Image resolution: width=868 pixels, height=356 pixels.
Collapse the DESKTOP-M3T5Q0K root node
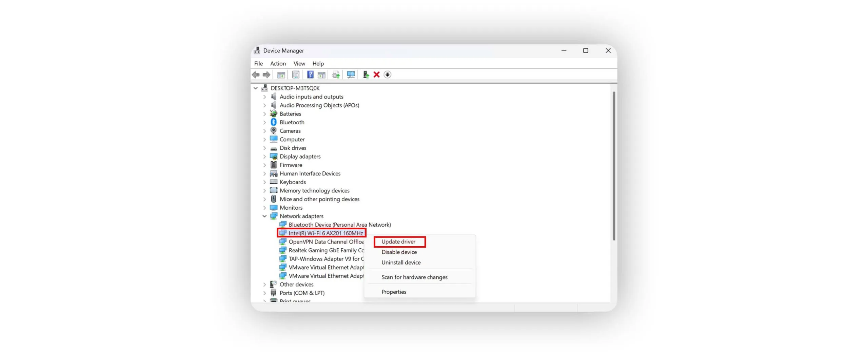[256, 88]
